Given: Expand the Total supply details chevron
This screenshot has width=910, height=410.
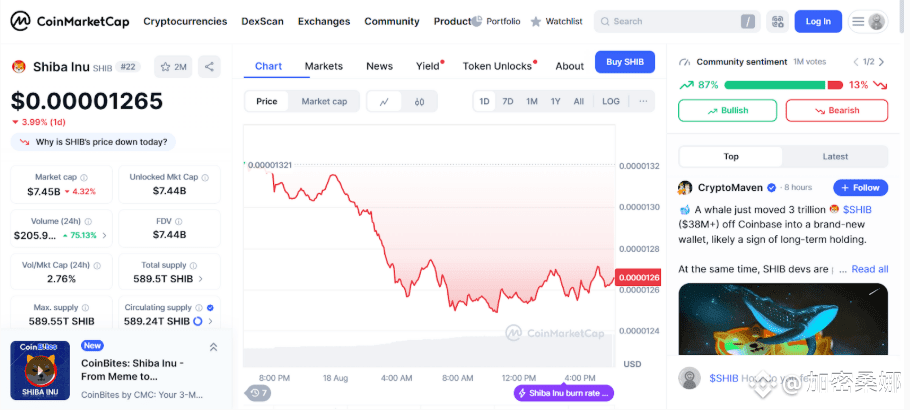Looking at the screenshot, I should [x=201, y=279].
